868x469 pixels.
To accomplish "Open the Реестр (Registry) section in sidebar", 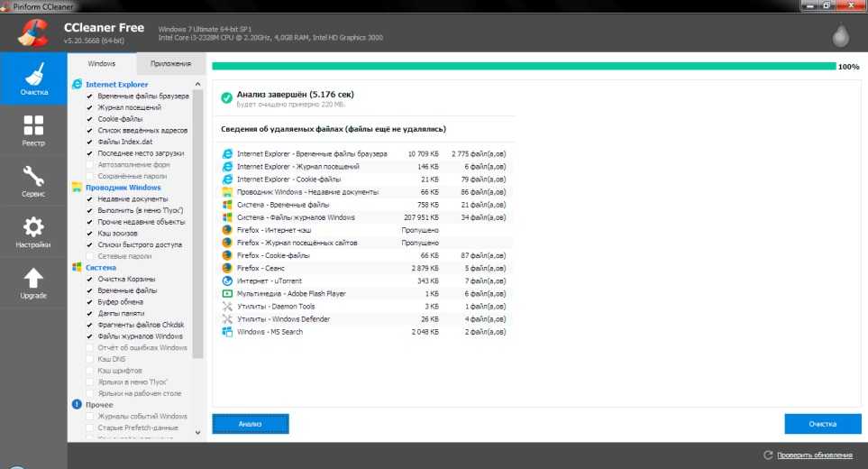I will click(x=33, y=130).
